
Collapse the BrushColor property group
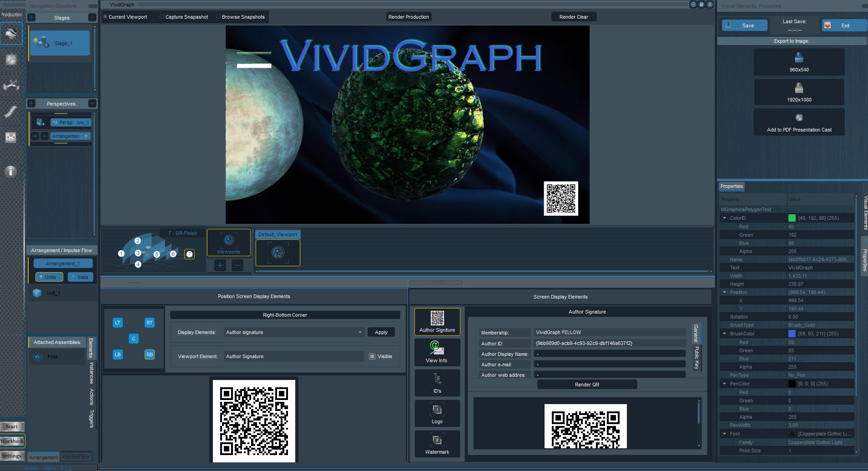[x=725, y=334]
